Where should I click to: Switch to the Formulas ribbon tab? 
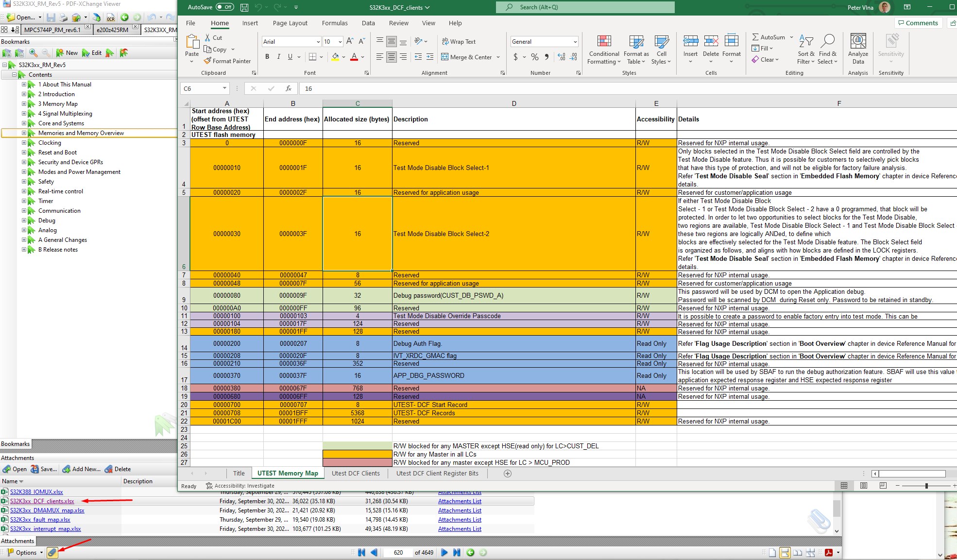tap(335, 23)
